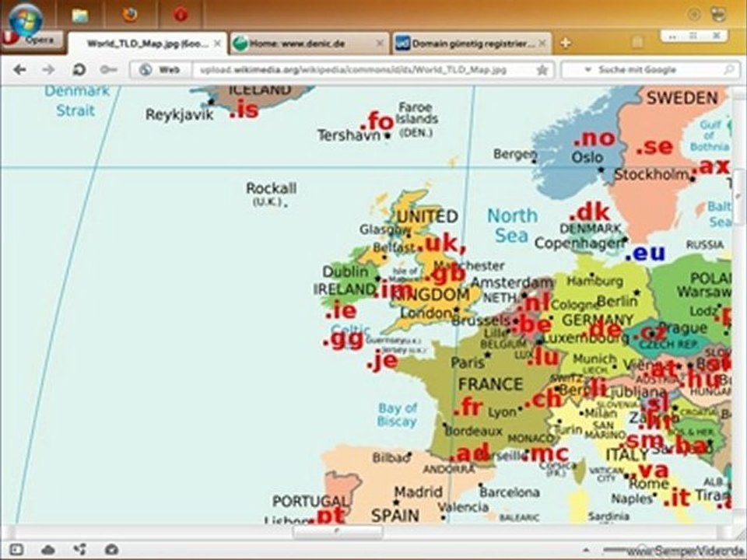Image resolution: width=747 pixels, height=560 pixels.
Task: Click the blue .eu label
Action: [644, 253]
